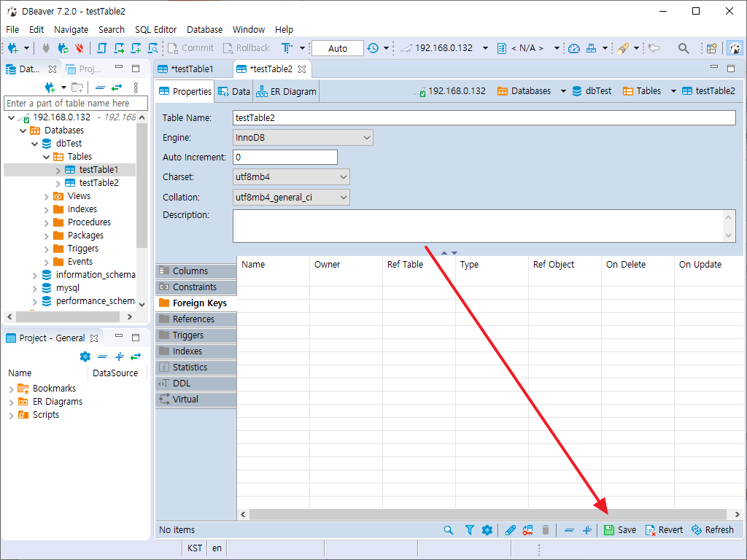747x560 pixels.
Task: Click the create foreign key icon
Action: point(528,530)
